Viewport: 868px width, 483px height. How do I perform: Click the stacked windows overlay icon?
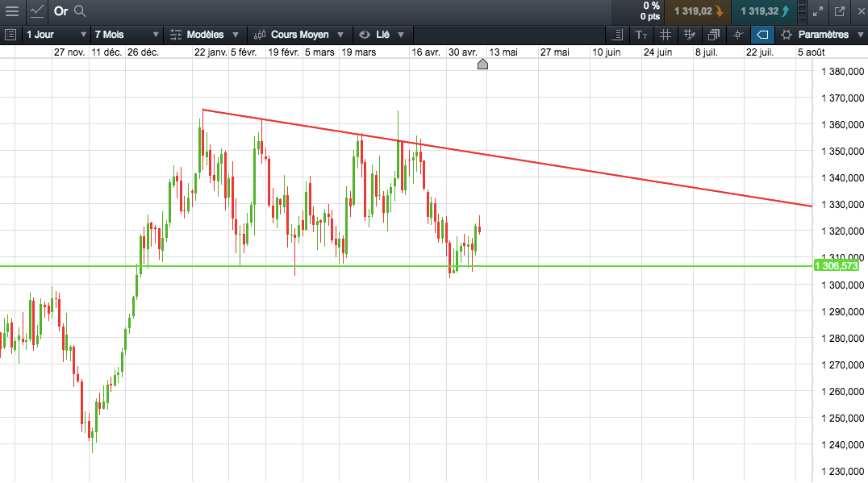tap(714, 35)
